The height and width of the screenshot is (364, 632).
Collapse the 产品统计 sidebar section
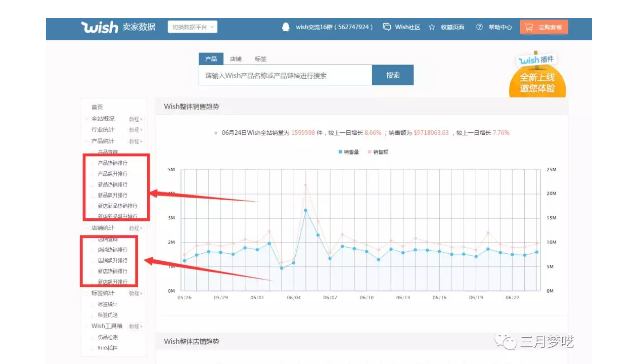click(103, 141)
